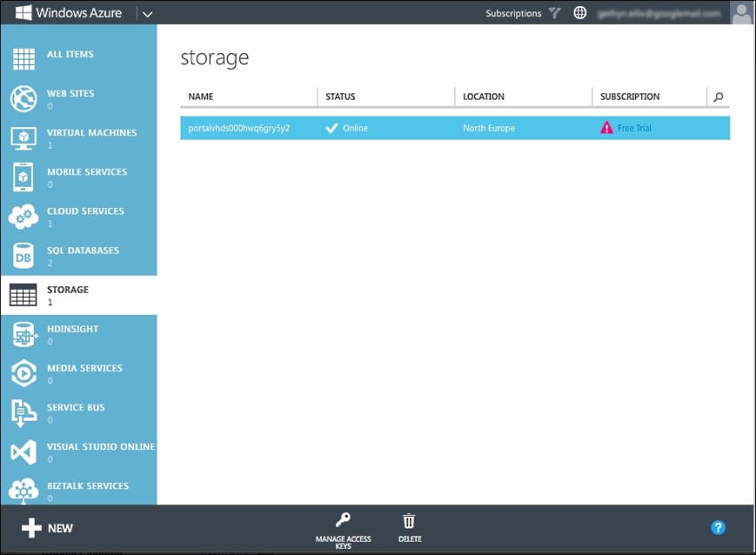Search the storage list with magnifier icon
756x555 pixels.
718,97
